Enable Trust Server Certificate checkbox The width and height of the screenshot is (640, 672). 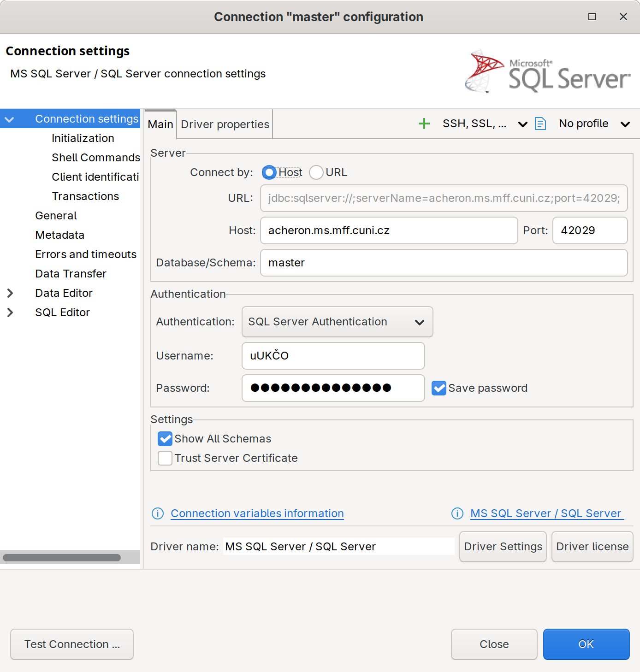tap(165, 458)
